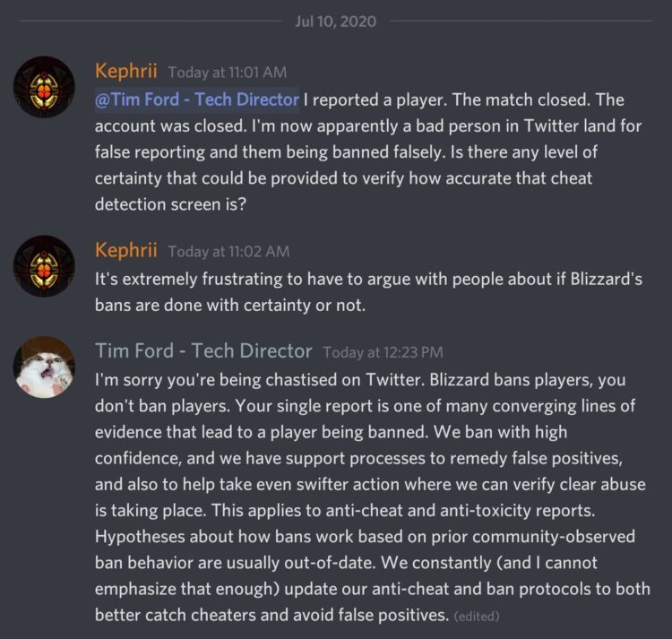
Task: Open the Tim Ford - Tech Director author name
Action: [x=203, y=351]
